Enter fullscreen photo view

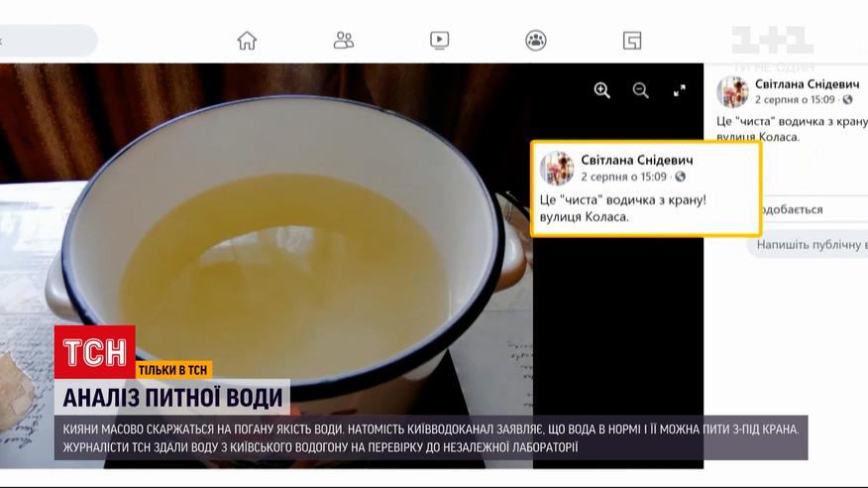[680, 90]
